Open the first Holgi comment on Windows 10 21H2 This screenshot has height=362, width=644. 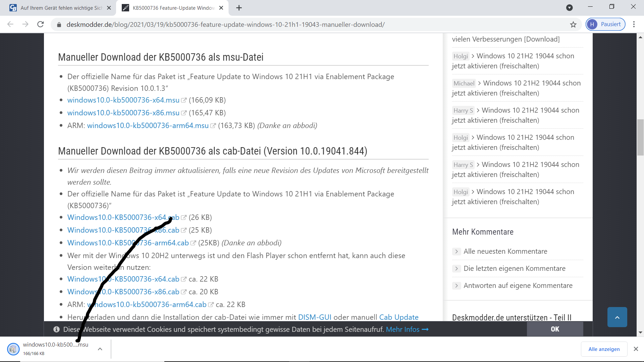(x=513, y=61)
